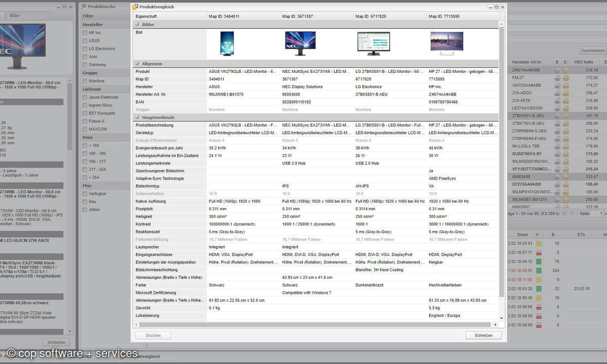Click the Map ID: 6717820 column header
Image resolution: width=607 pixels, height=364 pixels.
[x=390, y=16]
